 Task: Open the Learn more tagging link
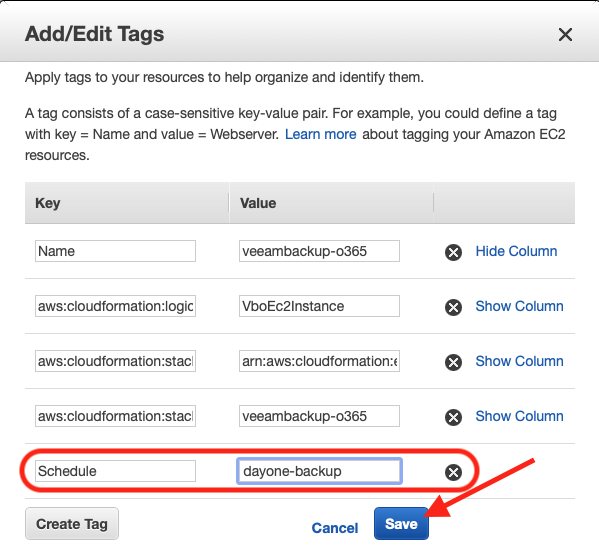pyautogui.click(x=321, y=134)
